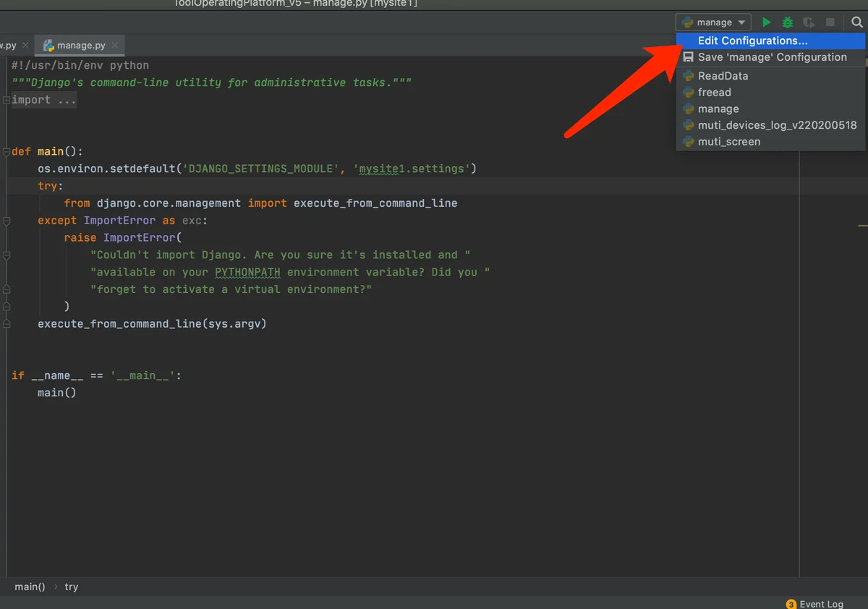Close the manage.py editor tab
The height and width of the screenshot is (609, 868).
coord(115,45)
